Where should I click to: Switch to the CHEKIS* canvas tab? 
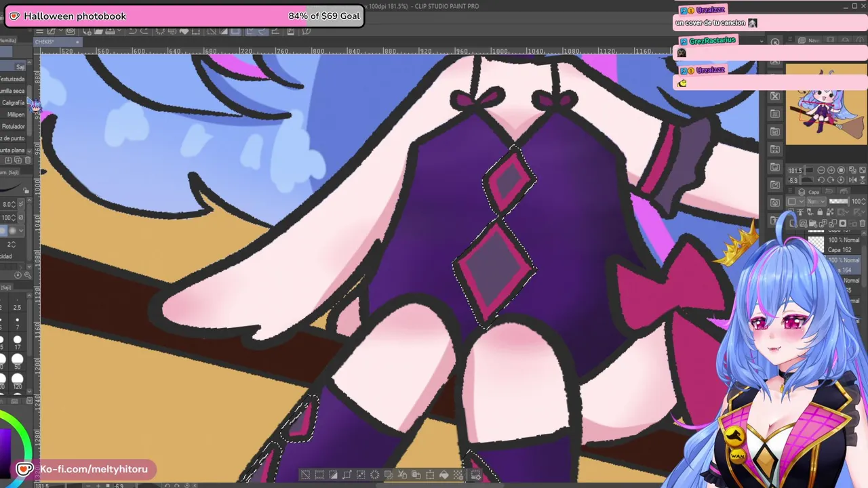click(45, 42)
